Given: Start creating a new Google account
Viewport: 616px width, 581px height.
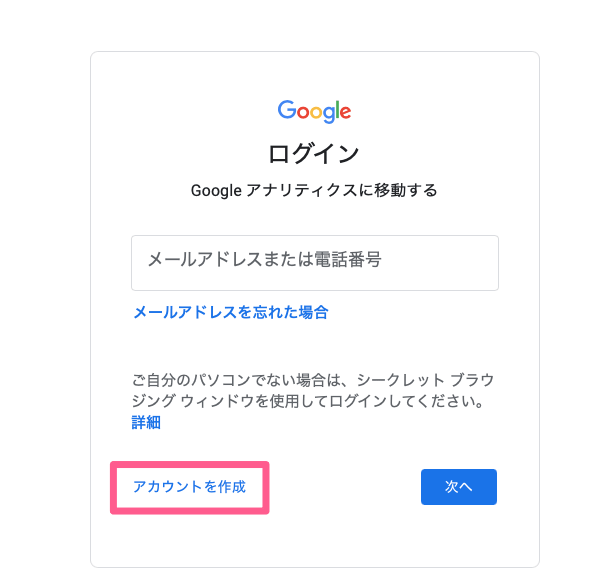Looking at the screenshot, I should [x=189, y=487].
